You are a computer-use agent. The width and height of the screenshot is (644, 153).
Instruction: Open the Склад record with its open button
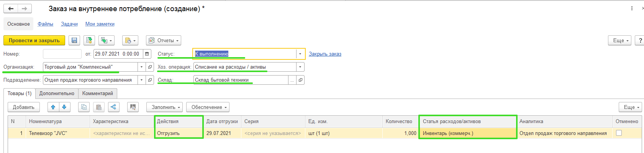coord(300,80)
